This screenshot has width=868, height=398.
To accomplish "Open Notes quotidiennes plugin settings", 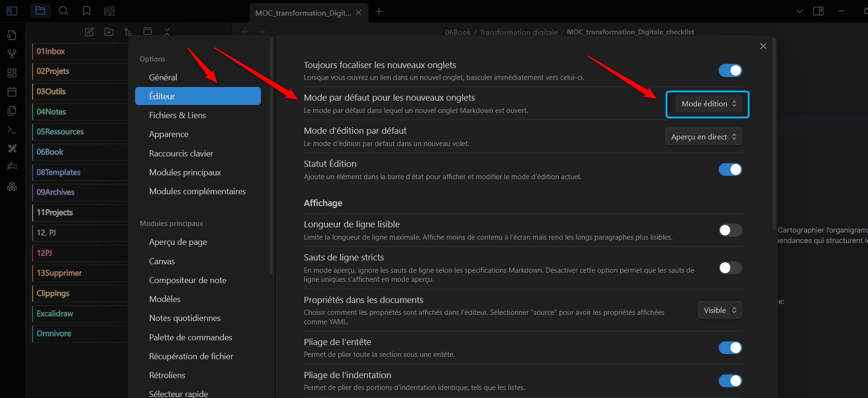I will (198, 318).
